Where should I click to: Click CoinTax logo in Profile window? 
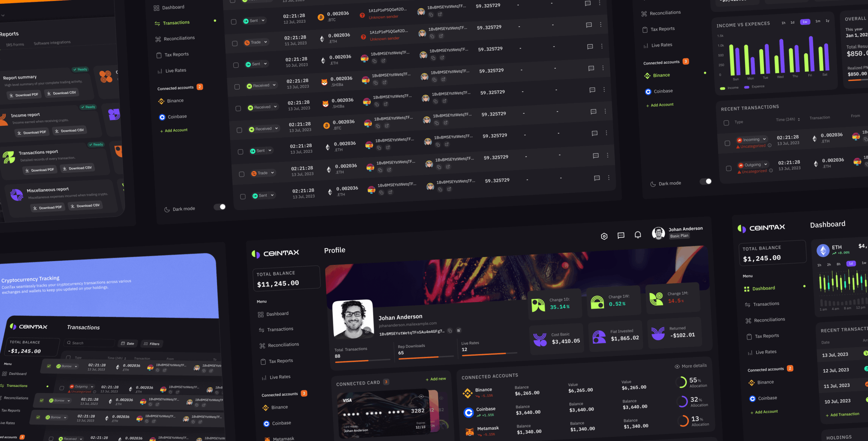(275, 253)
